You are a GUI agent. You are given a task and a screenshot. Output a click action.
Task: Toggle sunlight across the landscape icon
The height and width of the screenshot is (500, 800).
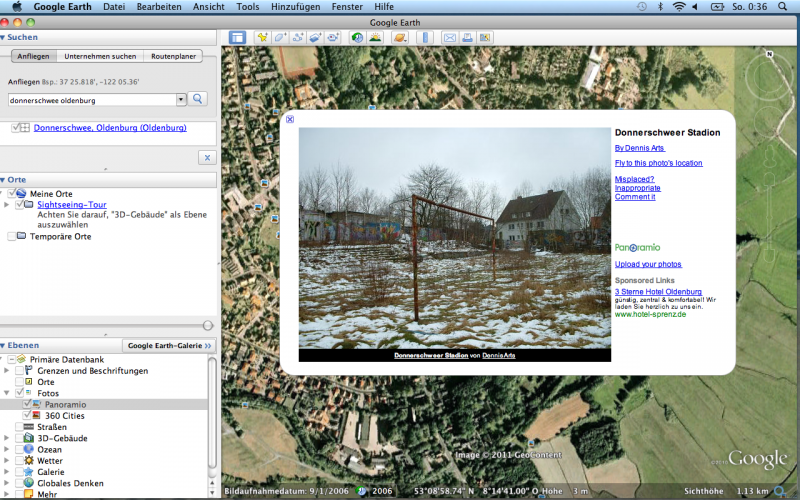(x=375, y=38)
